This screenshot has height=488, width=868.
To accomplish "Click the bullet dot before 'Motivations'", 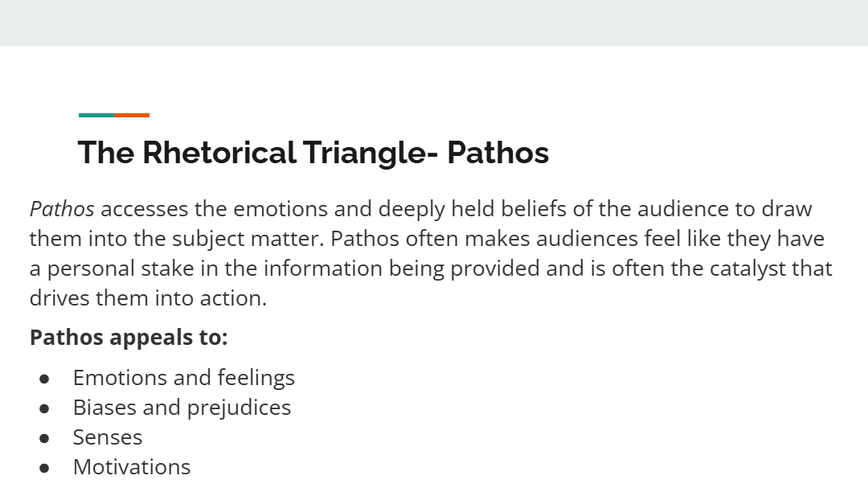I will [x=44, y=469].
